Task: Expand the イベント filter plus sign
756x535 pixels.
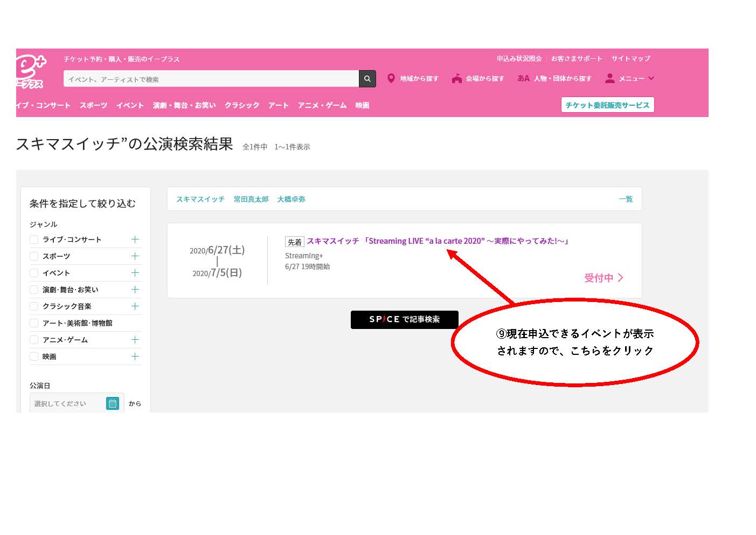Action: coord(135,273)
